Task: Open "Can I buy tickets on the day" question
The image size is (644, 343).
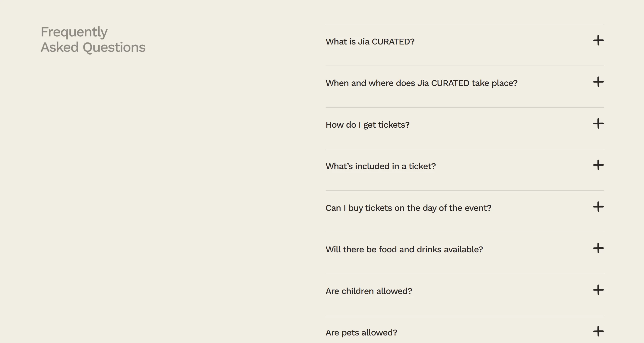Action: tap(408, 208)
